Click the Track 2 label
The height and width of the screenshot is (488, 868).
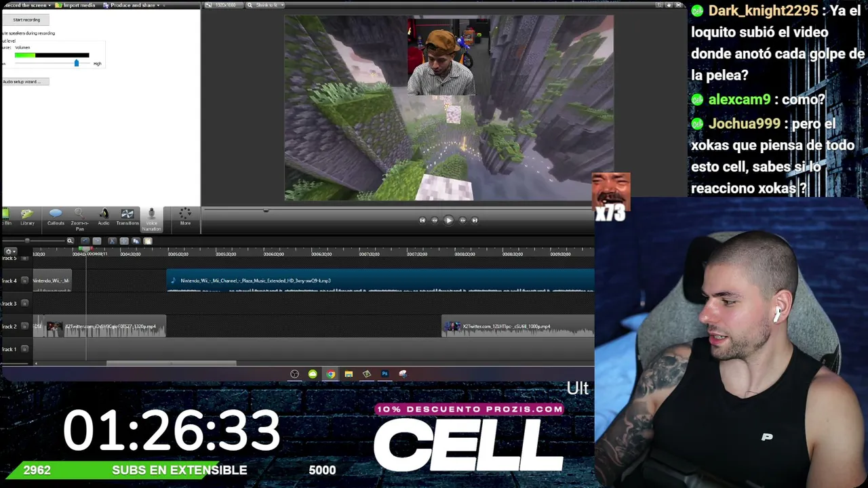[x=9, y=327]
